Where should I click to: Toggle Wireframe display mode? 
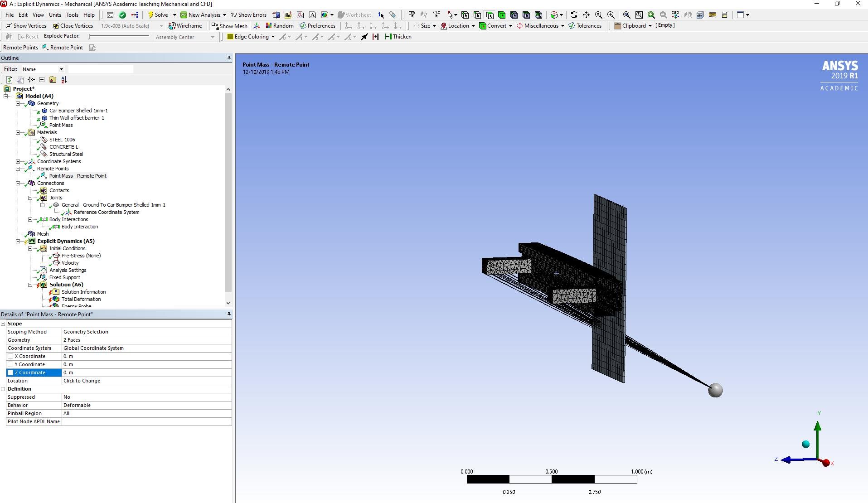pyautogui.click(x=185, y=26)
